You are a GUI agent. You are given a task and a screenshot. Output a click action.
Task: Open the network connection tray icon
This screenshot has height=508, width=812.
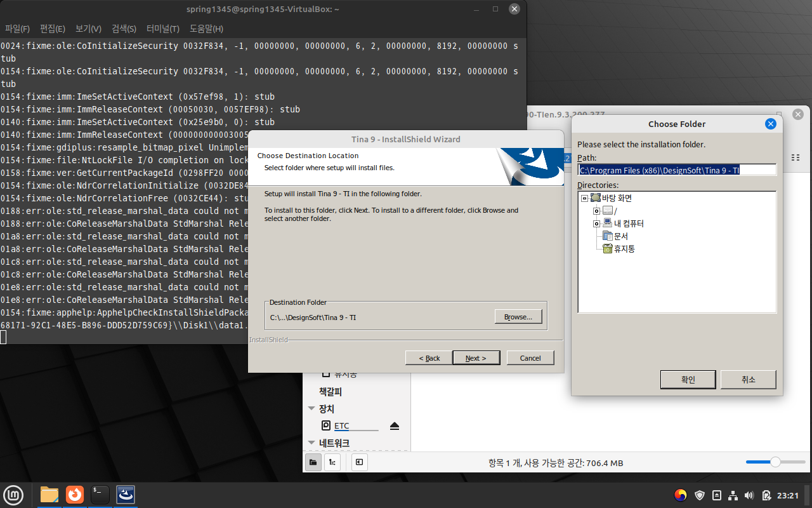click(x=733, y=495)
